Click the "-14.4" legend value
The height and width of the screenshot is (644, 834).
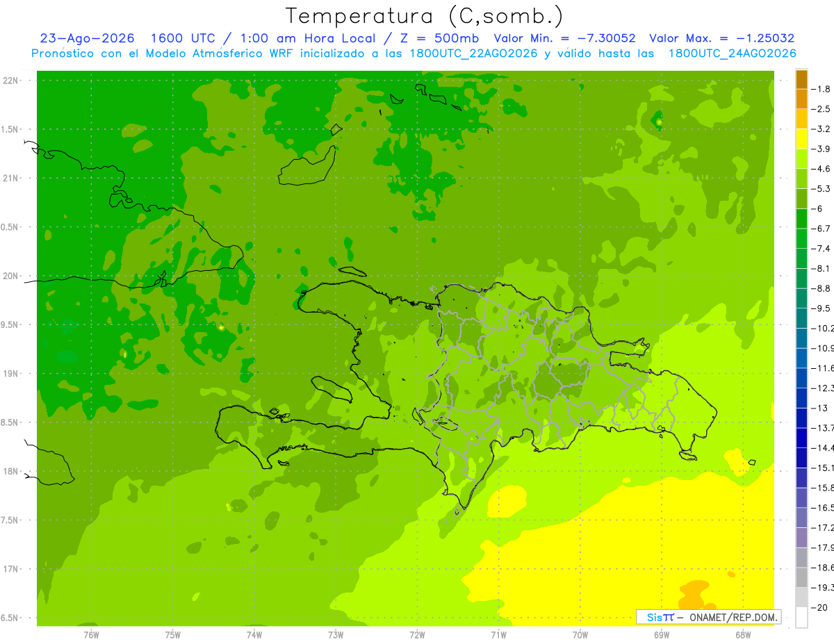point(823,447)
